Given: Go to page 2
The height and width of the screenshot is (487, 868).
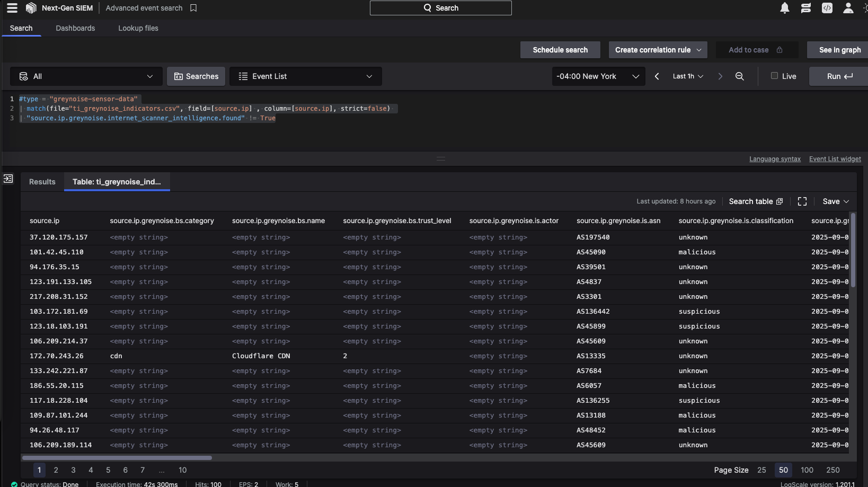Looking at the screenshot, I should click(x=56, y=470).
